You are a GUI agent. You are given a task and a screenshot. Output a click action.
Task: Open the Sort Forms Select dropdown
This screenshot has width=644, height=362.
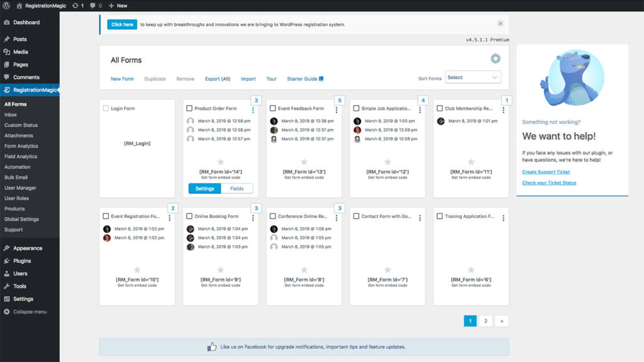coord(473,77)
